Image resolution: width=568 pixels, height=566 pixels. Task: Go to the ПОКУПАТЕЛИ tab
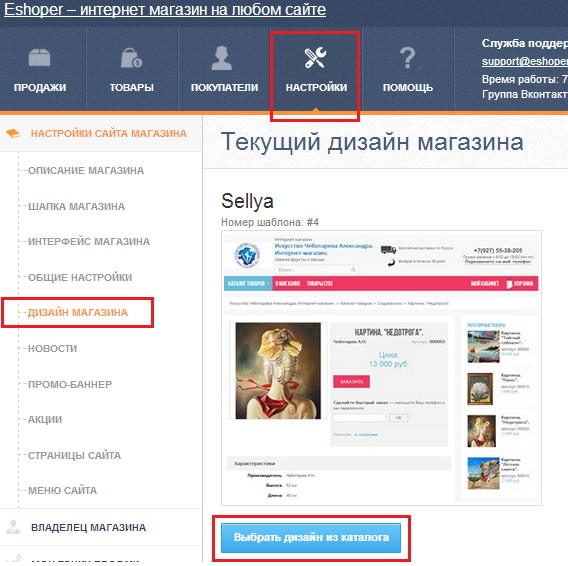coord(224,87)
